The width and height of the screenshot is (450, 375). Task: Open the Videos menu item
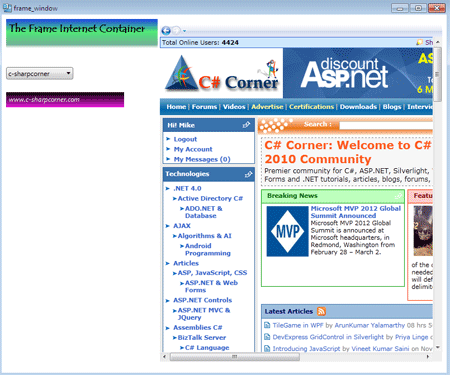pos(234,107)
